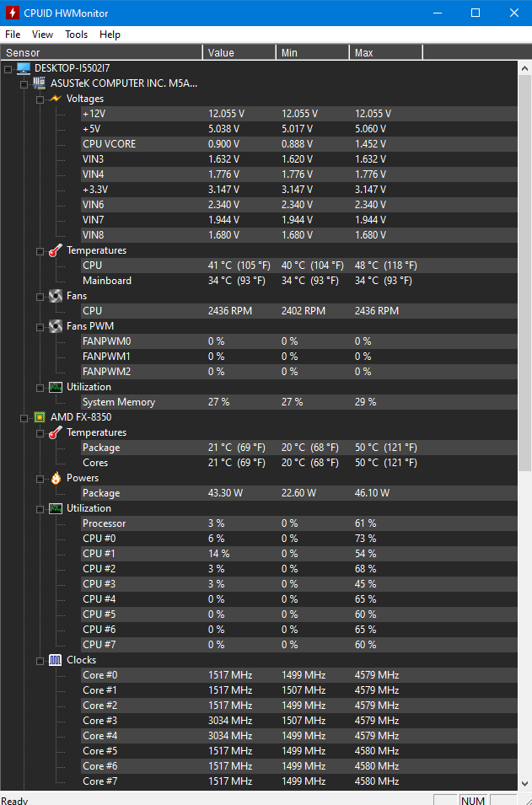Collapse the Clocks section expander

[40, 661]
